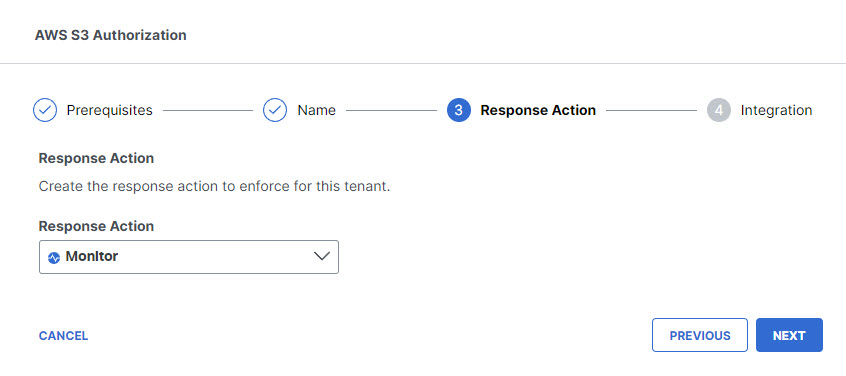The height and width of the screenshot is (376, 846).
Task: Click the Prerequisites completed checkmark icon
Action: pyautogui.click(x=45, y=110)
